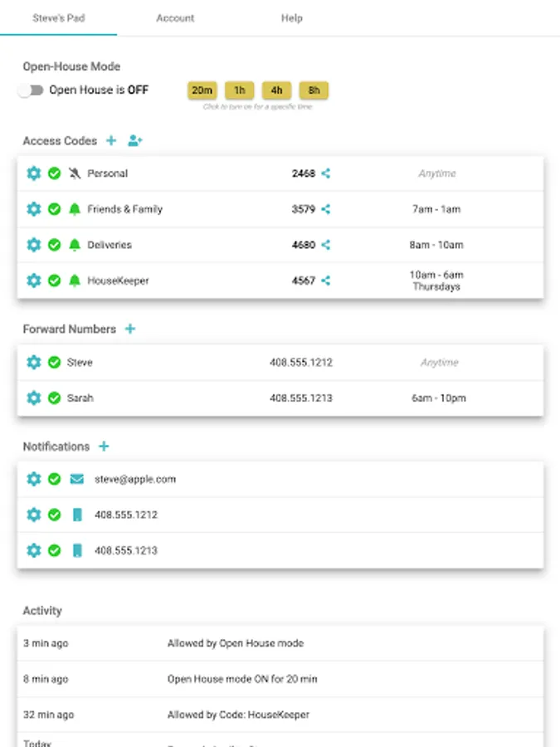Click the Anytime schedule for Steve
Screen dimensions: 560x747
439,363
